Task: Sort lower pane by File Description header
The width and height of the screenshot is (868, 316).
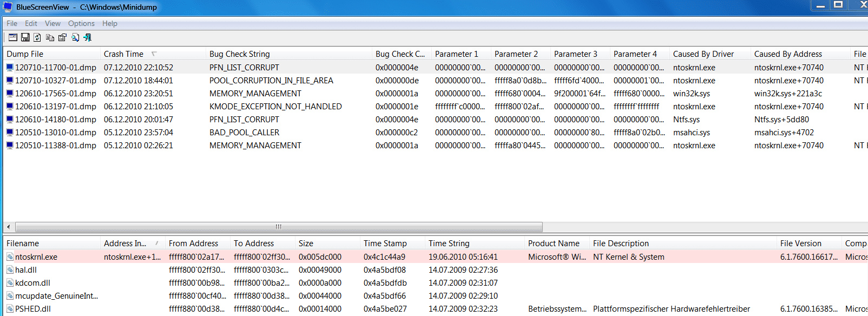Action: point(683,243)
